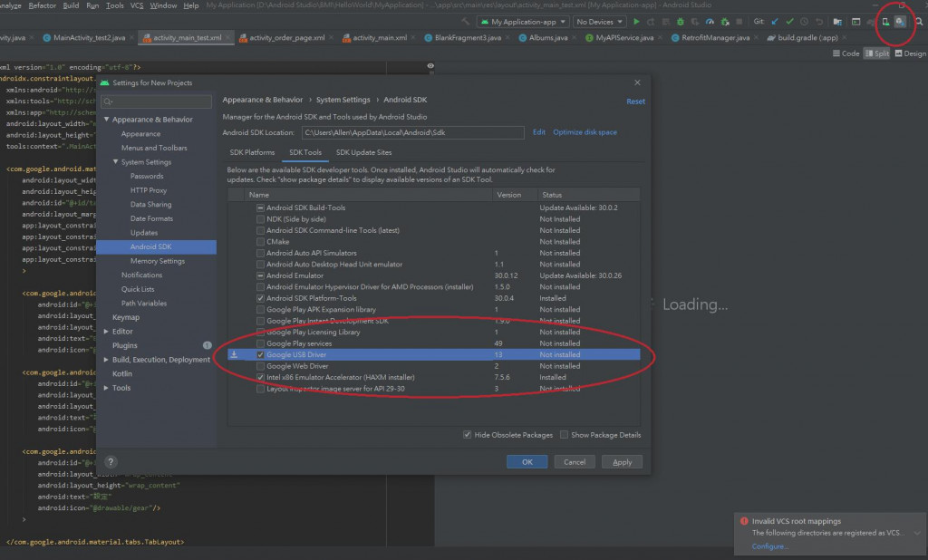Click the Apply button
928x560 pixels.
coord(622,462)
